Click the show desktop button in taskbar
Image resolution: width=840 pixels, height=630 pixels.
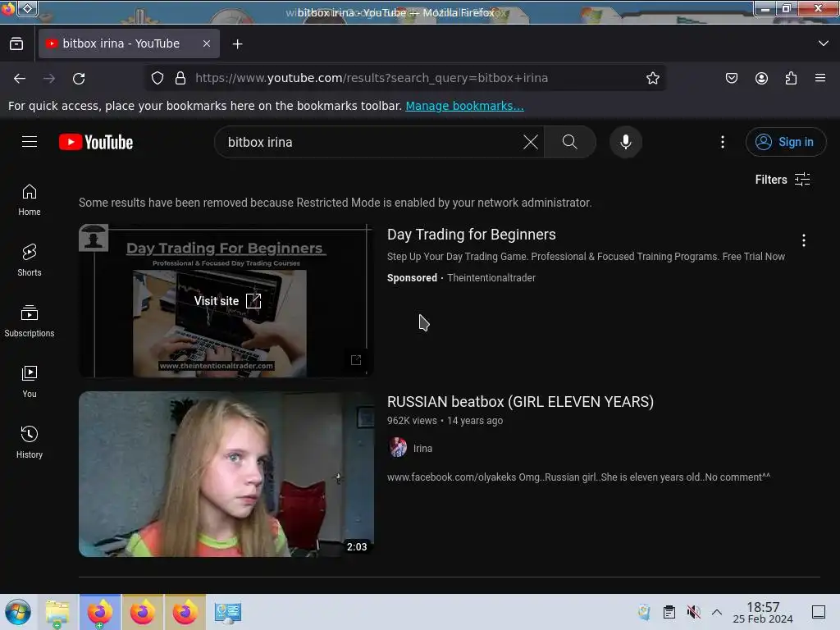pos(819,612)
